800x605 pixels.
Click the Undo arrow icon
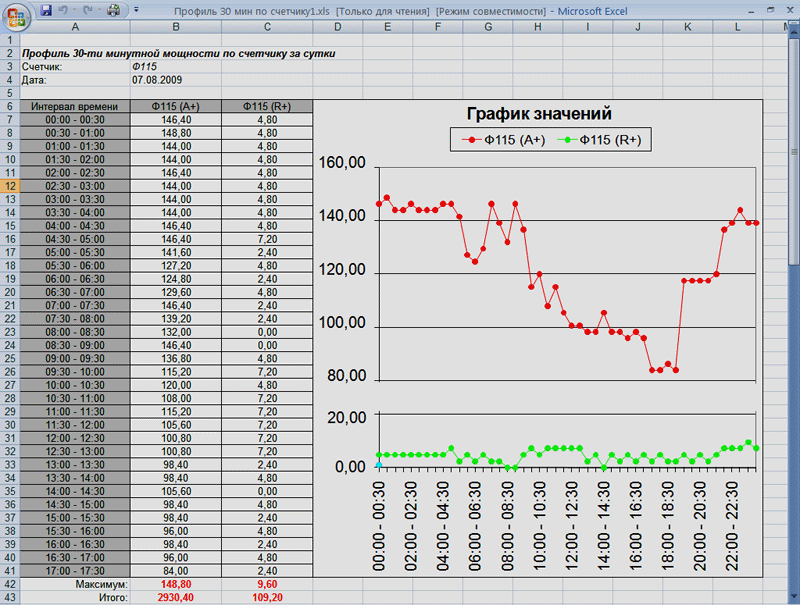[x=63, y=11]
